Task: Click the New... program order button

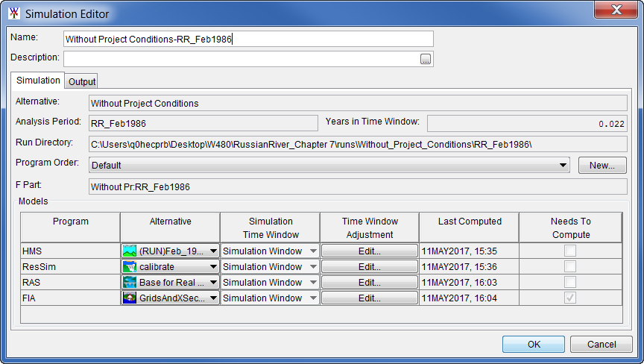Action: [x=602, y=165]
